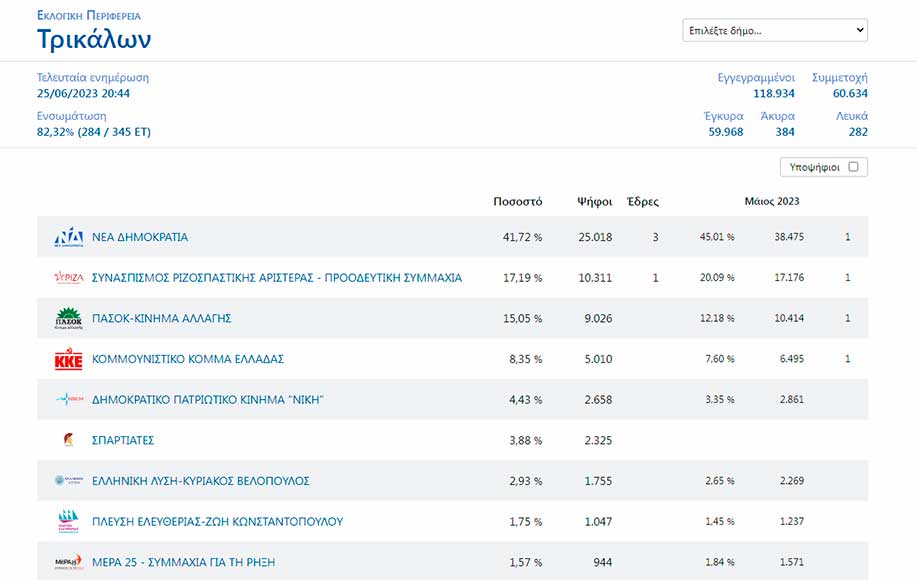Click the Εγγεγραμμένοι label

coord(756,77)
